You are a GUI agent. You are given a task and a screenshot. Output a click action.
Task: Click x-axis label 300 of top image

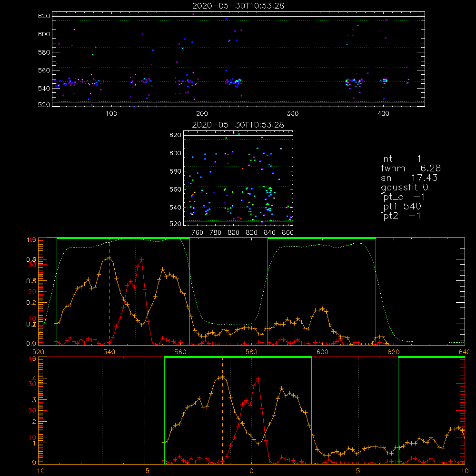pyautogui.click(x=293, y=114)
